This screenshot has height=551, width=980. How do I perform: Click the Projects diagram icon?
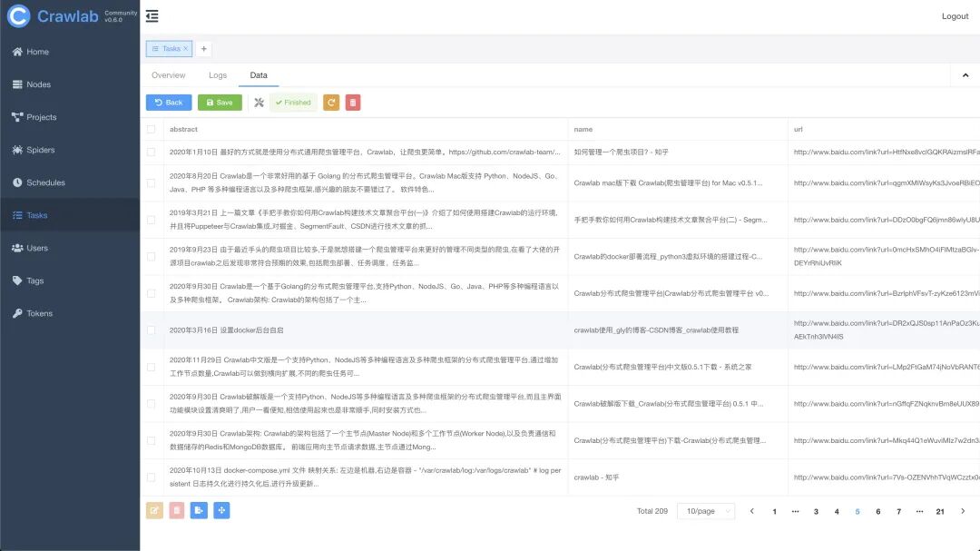[x=17, y=117]
